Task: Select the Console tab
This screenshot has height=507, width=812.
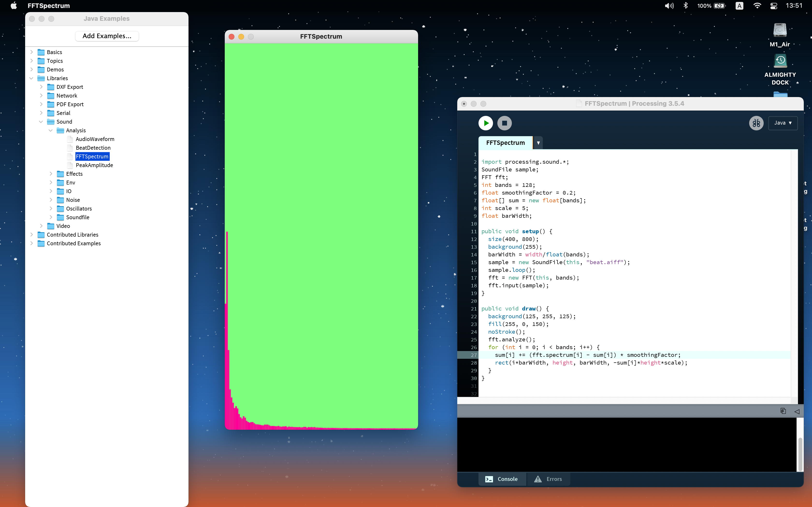Action: point(502,479)
